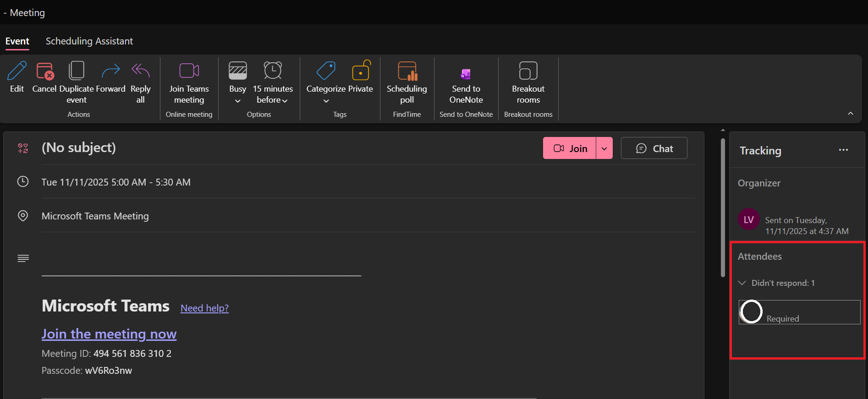Screen dimensions: 868x399
Task: Open Breakout rooms
Action: pos(528,82)
